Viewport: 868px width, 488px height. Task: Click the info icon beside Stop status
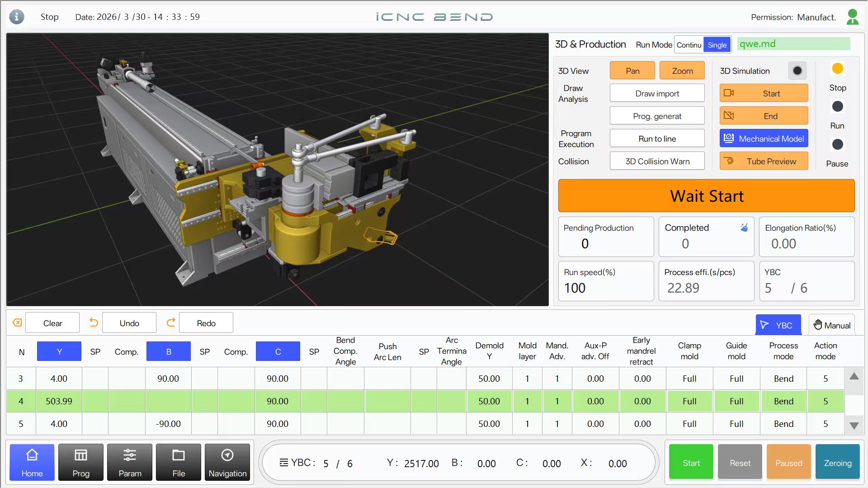[17, 17]
